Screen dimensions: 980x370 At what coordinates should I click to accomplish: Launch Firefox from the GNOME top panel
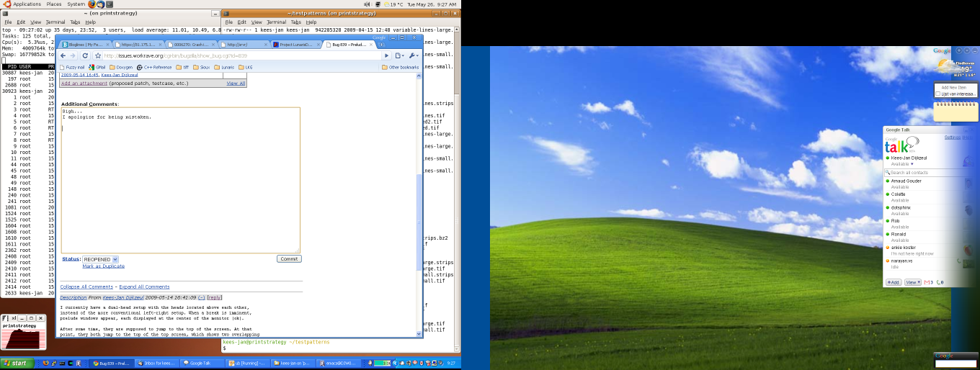92,4
